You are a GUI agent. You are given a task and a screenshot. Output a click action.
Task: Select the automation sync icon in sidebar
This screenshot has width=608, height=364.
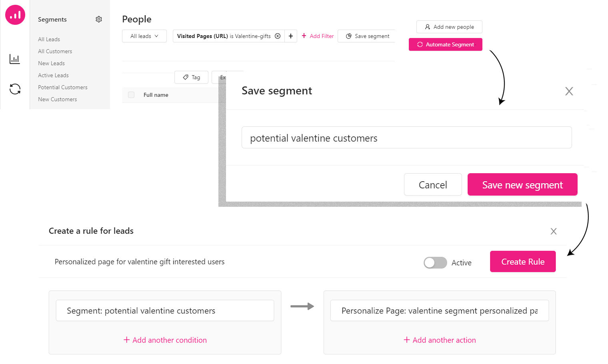click(x=15, y=89)
